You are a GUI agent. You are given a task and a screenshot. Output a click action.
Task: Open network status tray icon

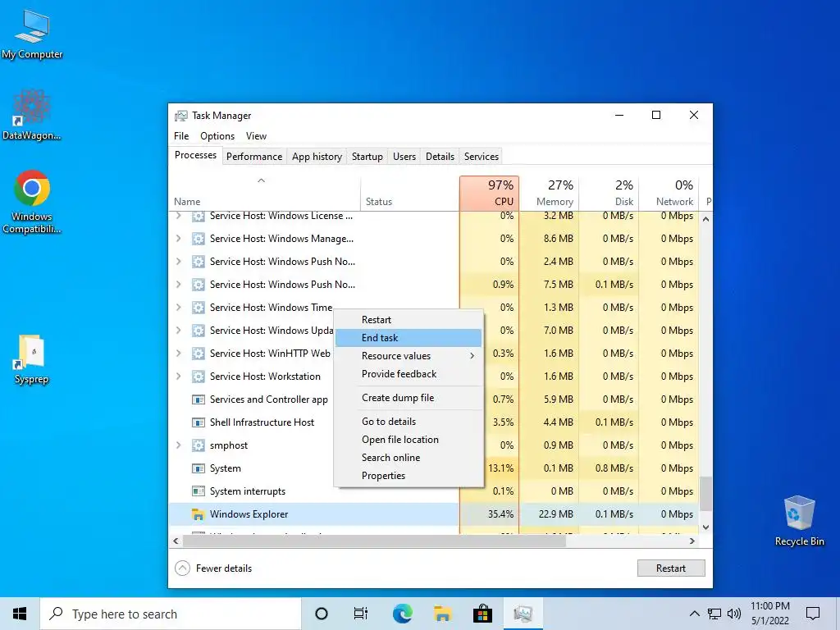(714, 614)
